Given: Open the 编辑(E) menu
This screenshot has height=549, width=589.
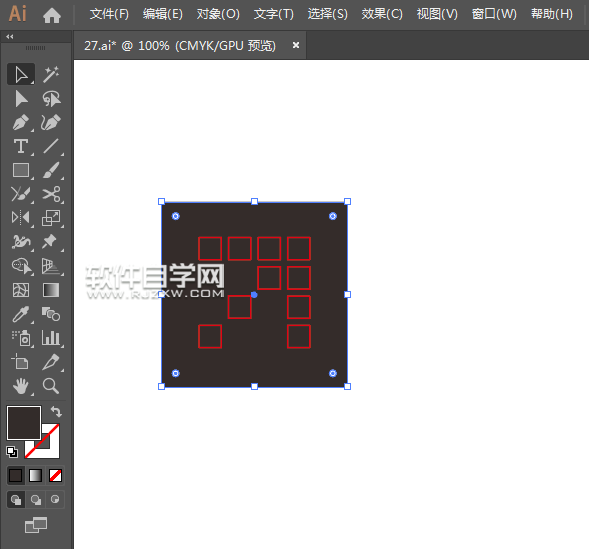Looking at the screenshot, I should (x=163, y=14).
